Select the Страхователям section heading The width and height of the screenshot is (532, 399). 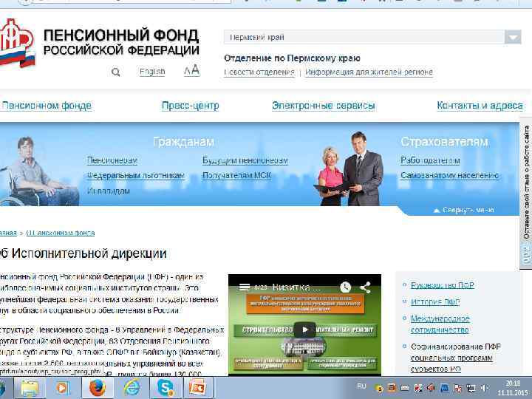click(x=445, y=141)
